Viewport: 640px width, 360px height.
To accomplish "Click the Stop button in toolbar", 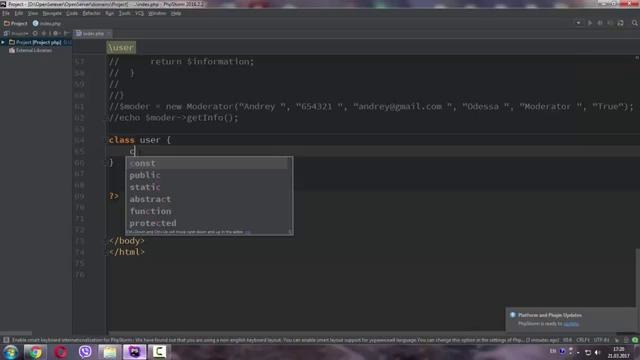I will (610, 23).
